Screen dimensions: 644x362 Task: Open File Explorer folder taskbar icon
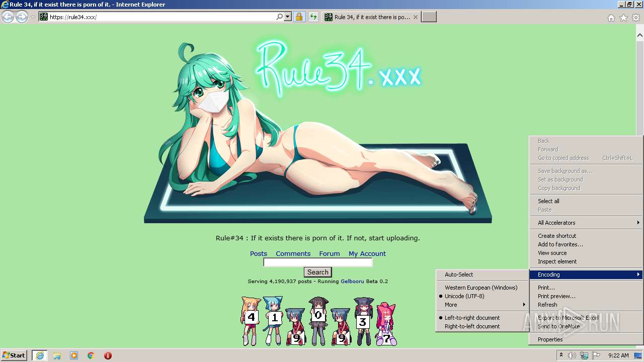[x=57, y=355]
